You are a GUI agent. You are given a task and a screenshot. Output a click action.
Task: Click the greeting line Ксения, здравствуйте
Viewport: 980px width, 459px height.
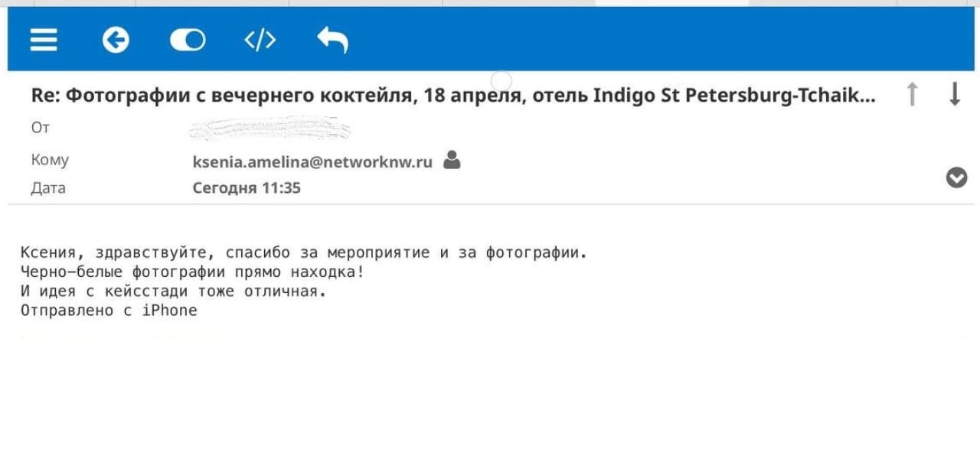(304, 252)
